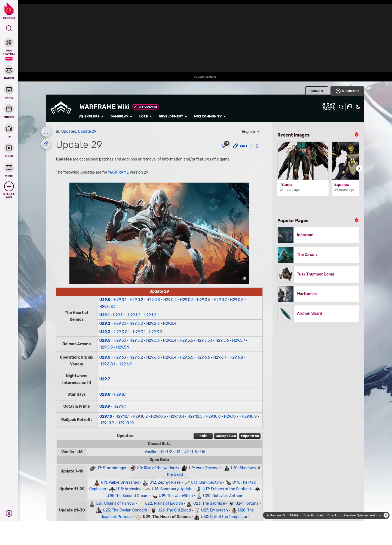This screenshot has width=392, height=545.
Task: Open the U7: Stormbringer link
Action: coord(112,468)
